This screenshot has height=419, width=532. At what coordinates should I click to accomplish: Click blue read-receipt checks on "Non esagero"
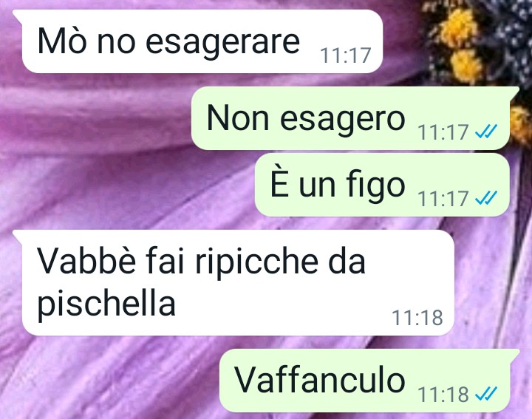click(486, 132)
